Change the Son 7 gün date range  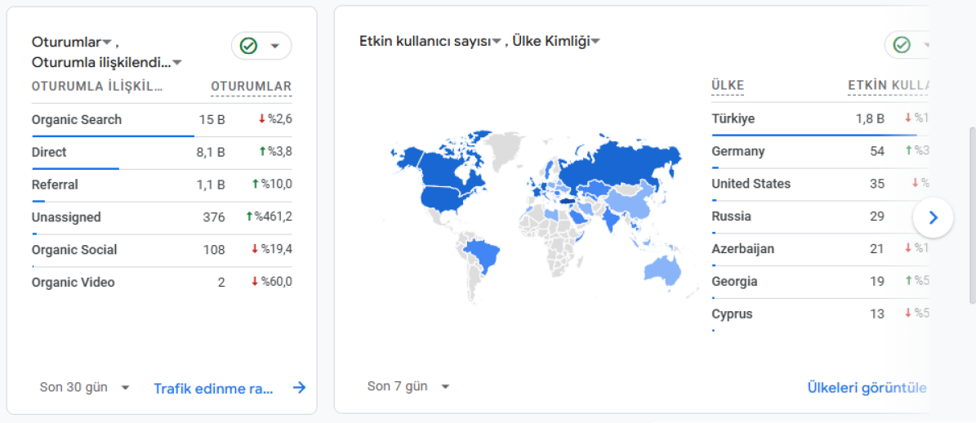[408, 386]
